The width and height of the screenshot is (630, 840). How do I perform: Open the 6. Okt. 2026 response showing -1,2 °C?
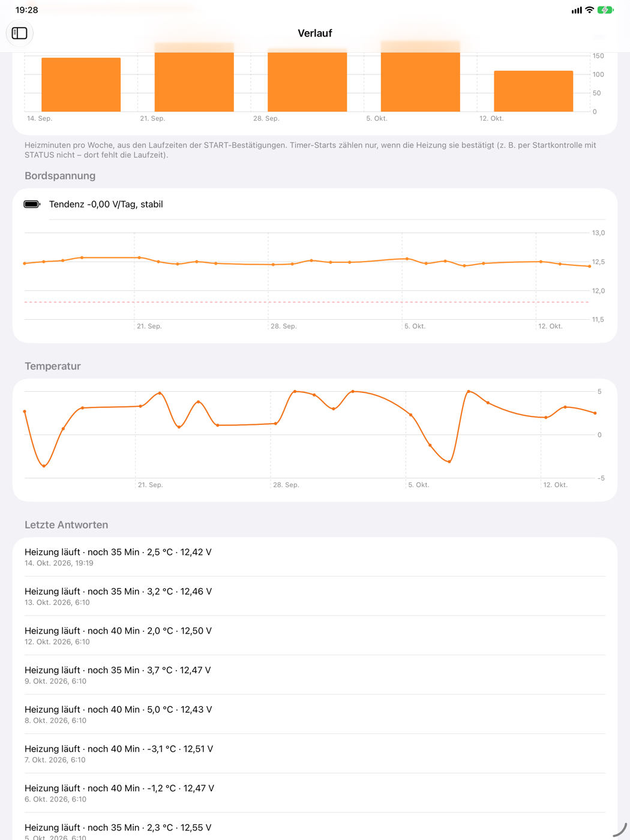pyautogui.click(x=315, y=793)
